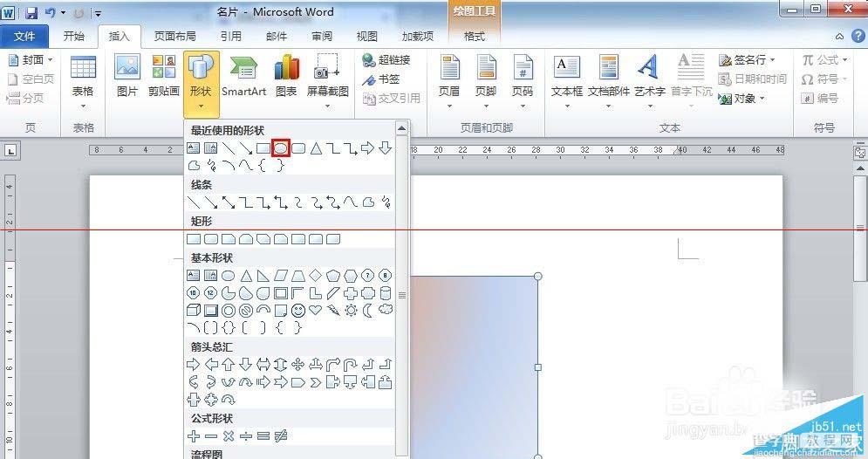Undo the last action
868x459 pixels.
(x=50, y=12)
